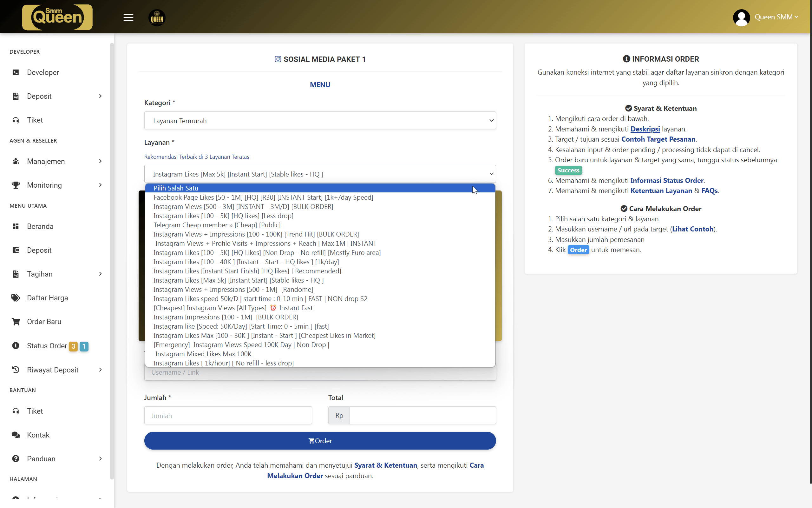Click the Beranda dashboard icon
The height and width of the screenshot is (508, 812).
[x=16, y=226]
